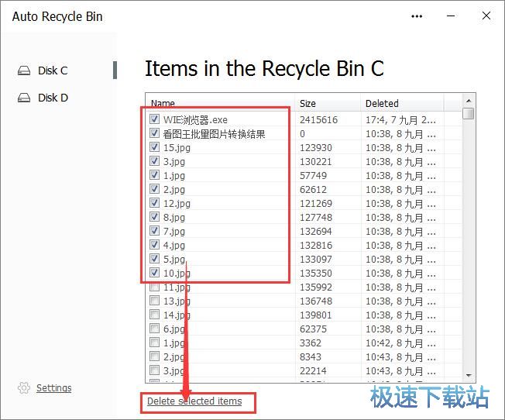505x420 pixels.
Task: Close the Auto Recycle Bin window
Action: point(486,15)
